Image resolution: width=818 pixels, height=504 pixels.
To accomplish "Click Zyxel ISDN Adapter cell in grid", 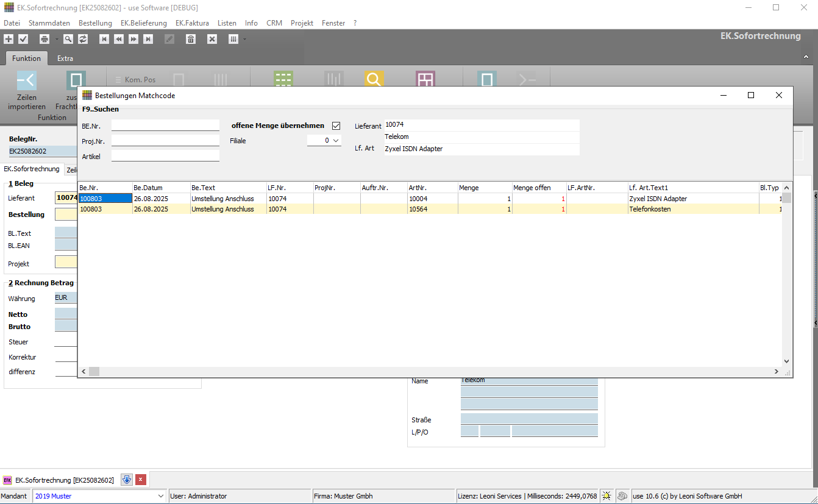I will 693,199.
